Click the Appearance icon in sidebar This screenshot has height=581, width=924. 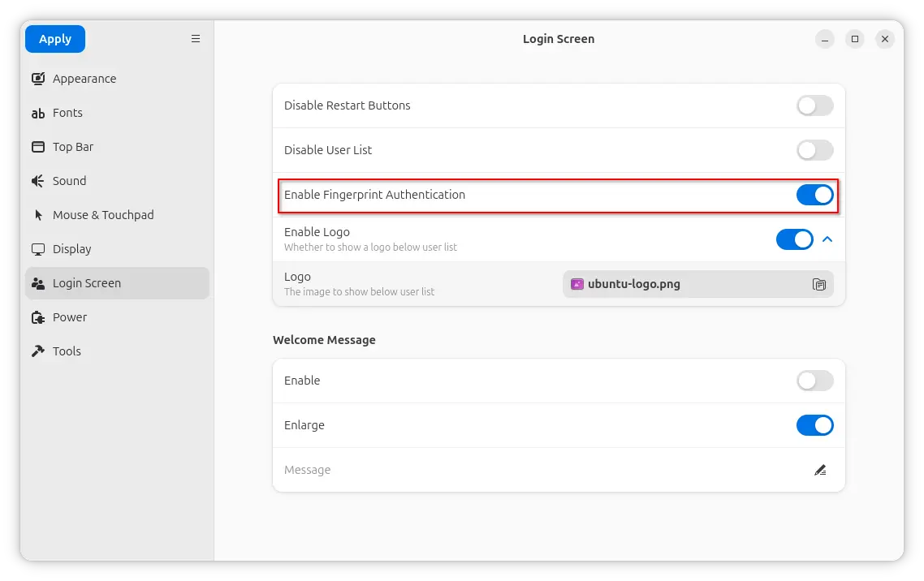click(x=38, y=79)
